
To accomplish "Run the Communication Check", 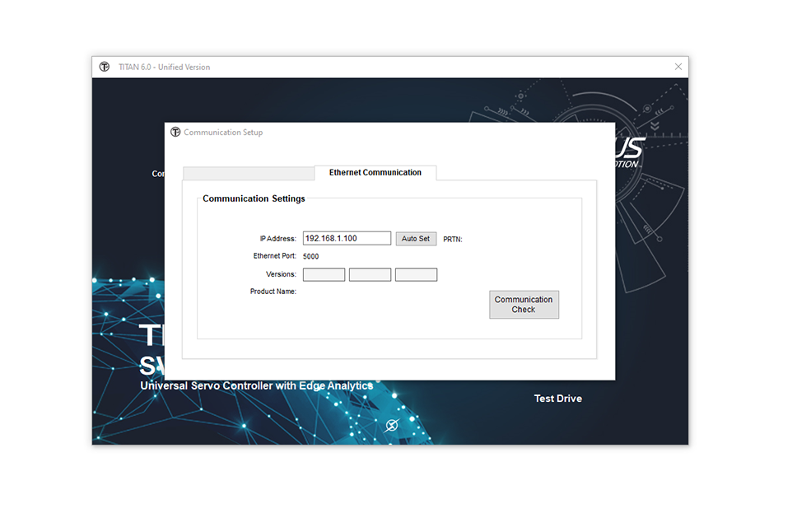I will pos(524,305).
